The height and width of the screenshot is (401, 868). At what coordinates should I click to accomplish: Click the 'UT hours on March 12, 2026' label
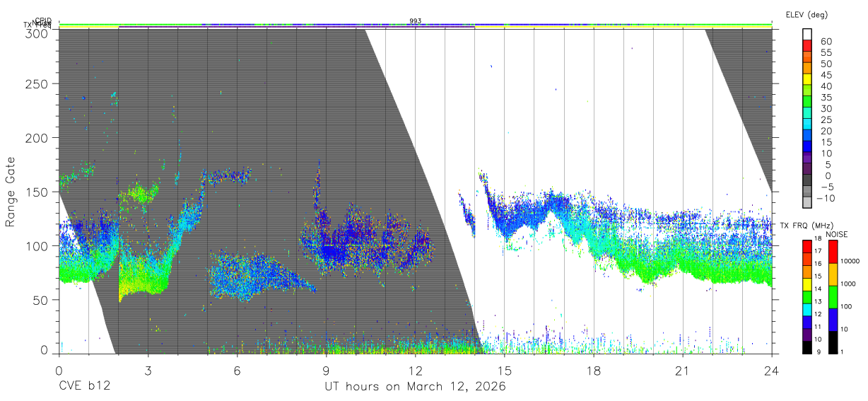[x=415, y=387]
